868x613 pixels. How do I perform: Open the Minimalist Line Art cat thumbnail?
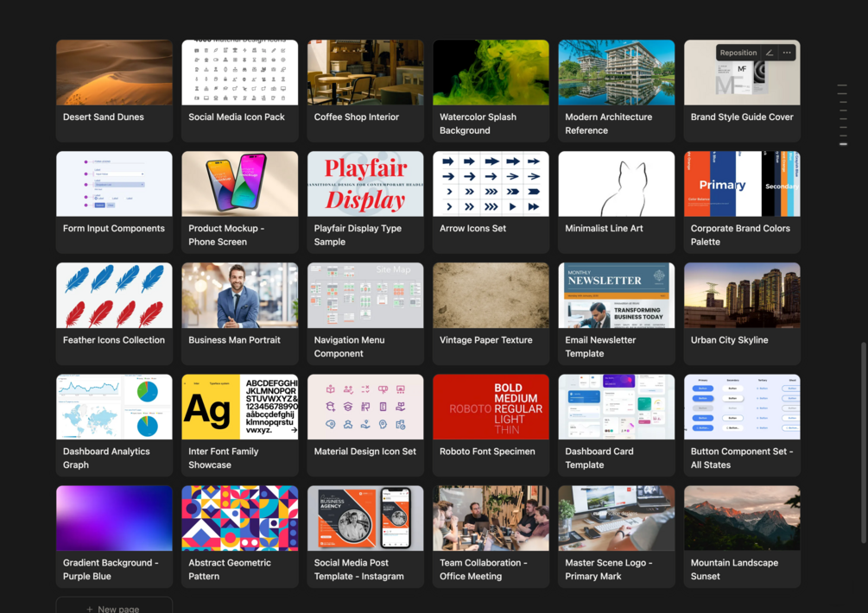617,184
